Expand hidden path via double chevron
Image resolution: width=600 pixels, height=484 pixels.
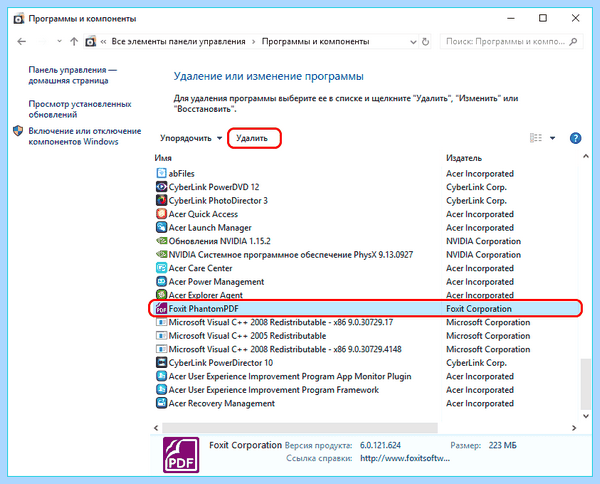(x=103, y=42)
